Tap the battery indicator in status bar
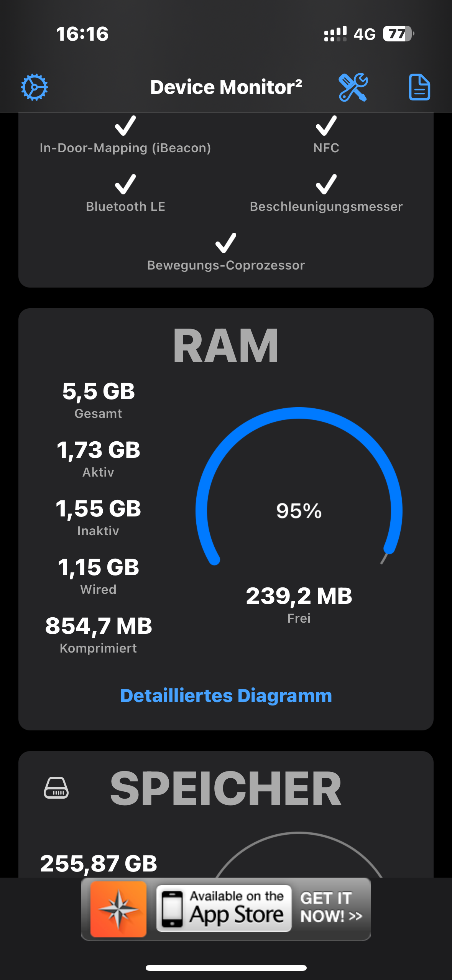Image resolution: width=452 pixels, height=980 pixels. click(398, 34)
